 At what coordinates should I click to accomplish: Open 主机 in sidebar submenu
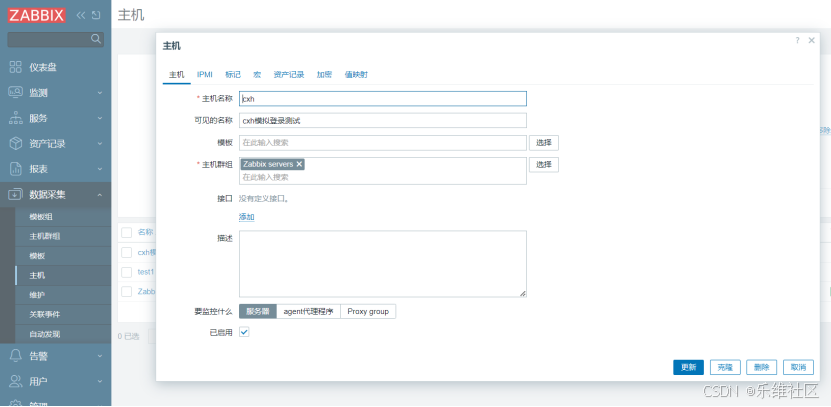pos(63,276)
